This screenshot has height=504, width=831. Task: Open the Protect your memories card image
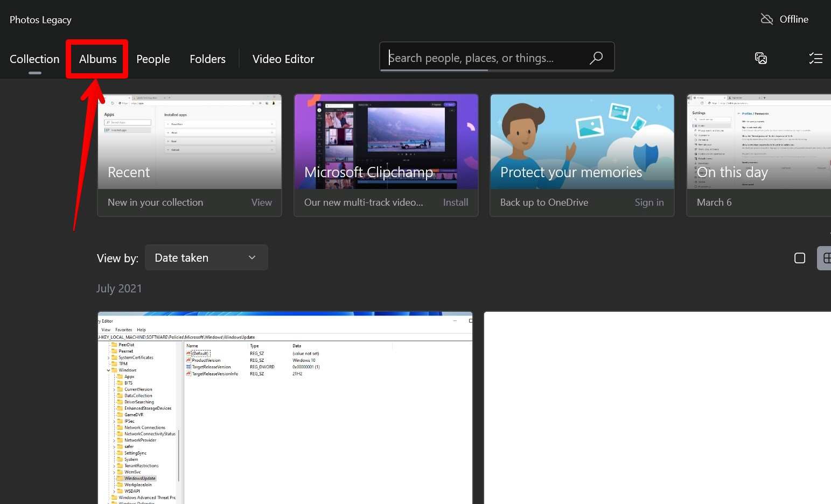click(x=582, y=142)
